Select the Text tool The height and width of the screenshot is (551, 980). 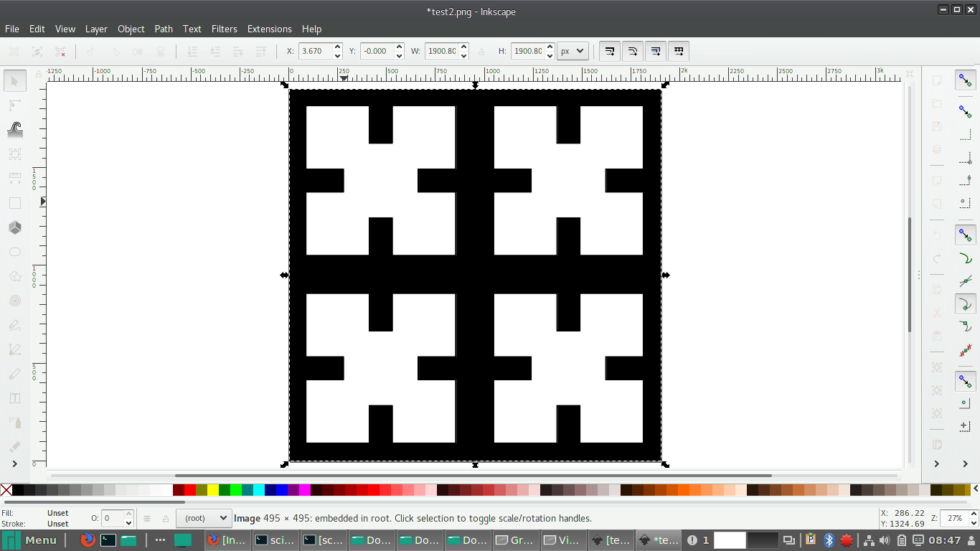tap(15, 398)
